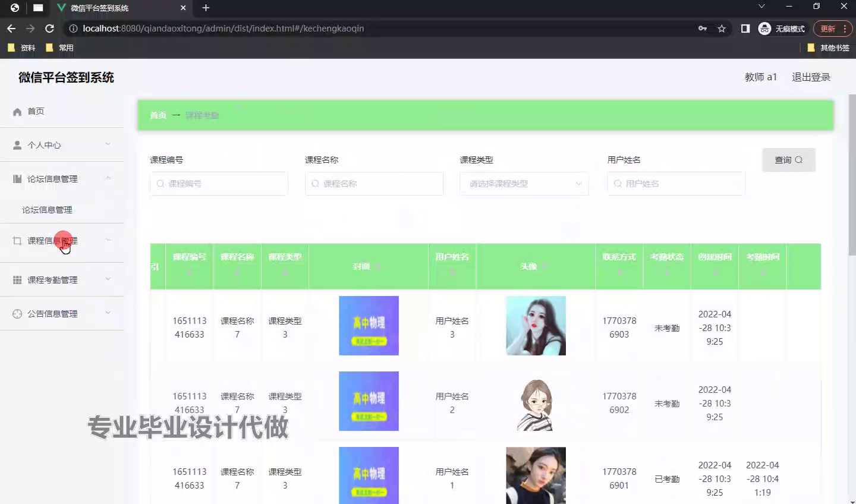Open 高中物理 cover image in 用户姓名 3 row

pyautogui.click(x=369, y=326)
